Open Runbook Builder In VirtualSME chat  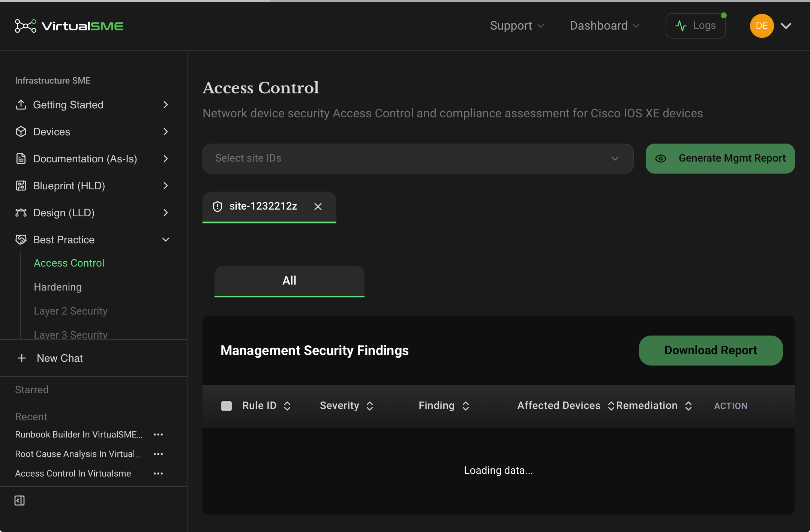[x=79, y=435]
